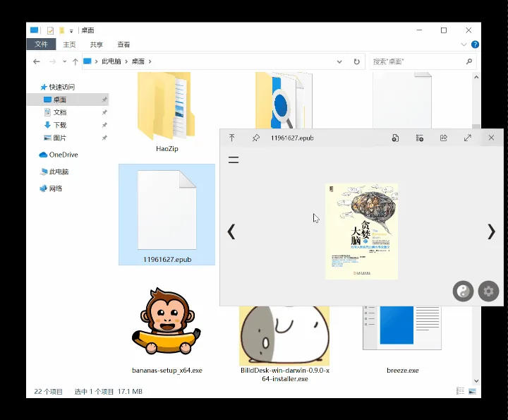The width and height of the screenshot is (508, 420).
Task: Click the stay-on-top arrow icon in the preview toolbar
Action: click(232, 138)
